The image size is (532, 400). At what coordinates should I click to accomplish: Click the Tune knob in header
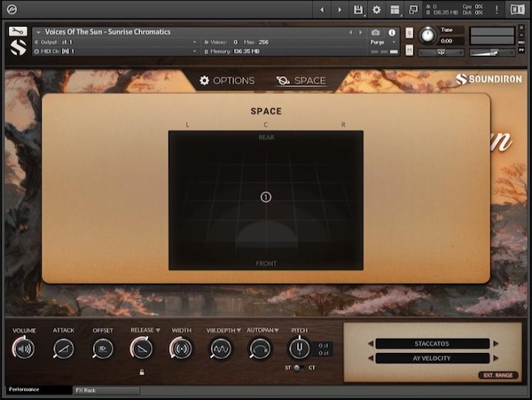pyautogui.click(x=426, y=35)
